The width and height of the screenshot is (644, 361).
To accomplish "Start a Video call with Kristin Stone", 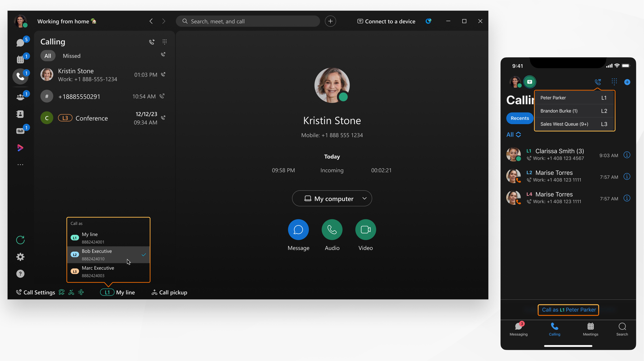I will tap(365, 230).
